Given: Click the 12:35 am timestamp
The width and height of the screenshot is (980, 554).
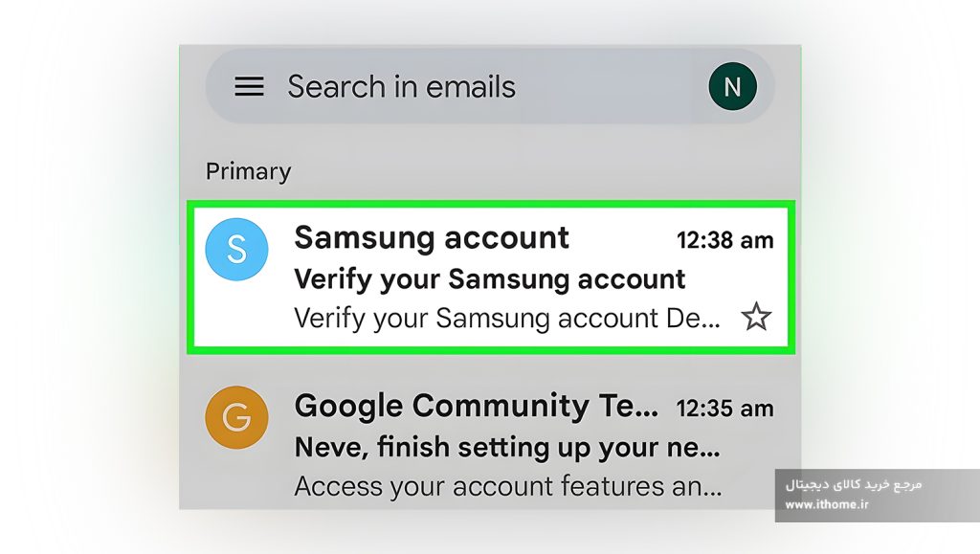Looking at the screenshot, I should point(725,409).
